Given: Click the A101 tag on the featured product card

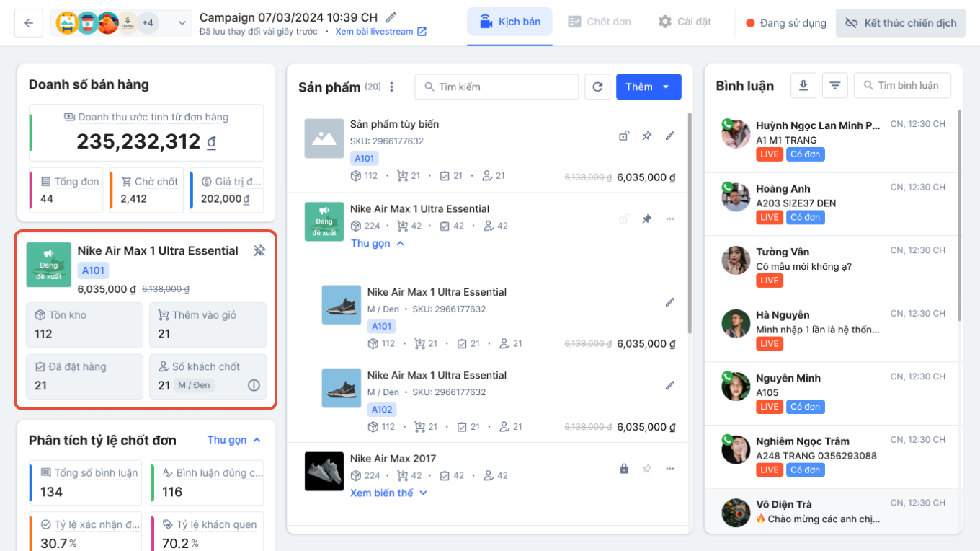Looking at the screenshot, I should [x=93, y=270].
